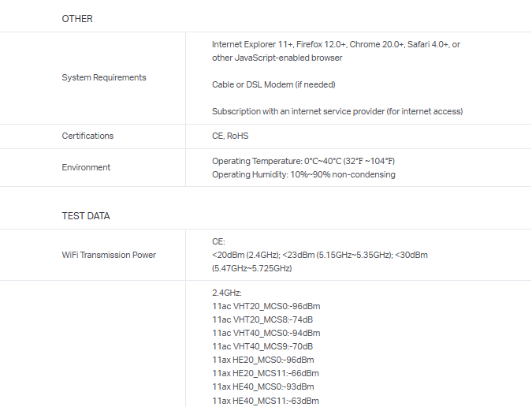
Task: Click the 2.4GHz: sensitivity subheading
Action: (x=227, y=293)
